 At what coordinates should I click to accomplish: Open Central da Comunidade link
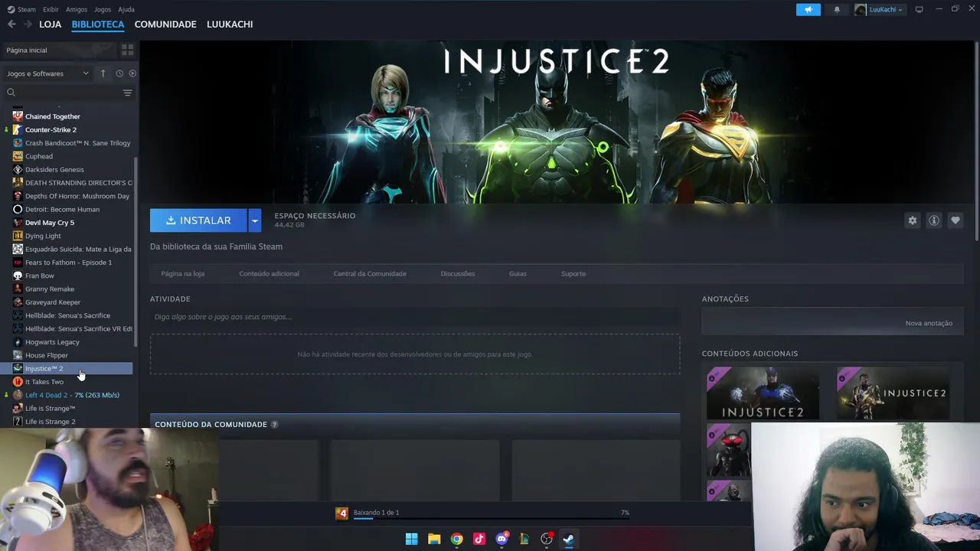(370, 273)
